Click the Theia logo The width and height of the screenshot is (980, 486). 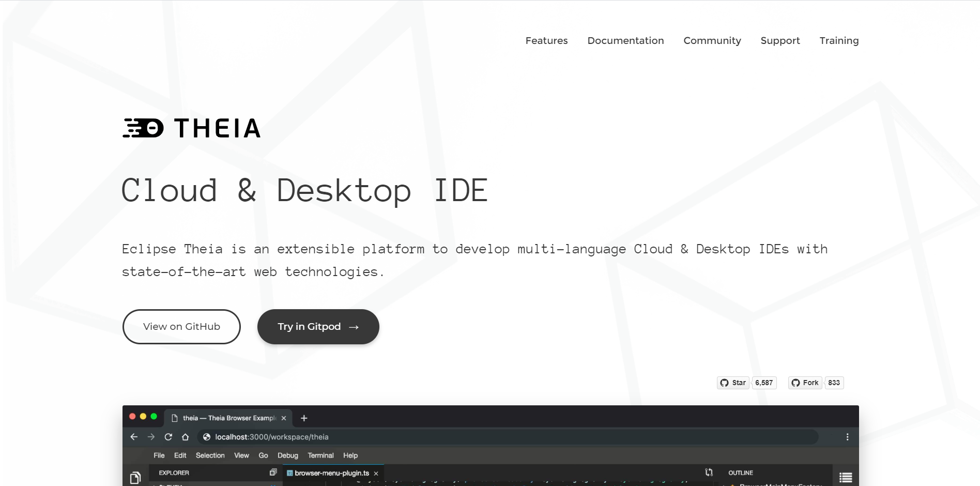pos(191,128)
